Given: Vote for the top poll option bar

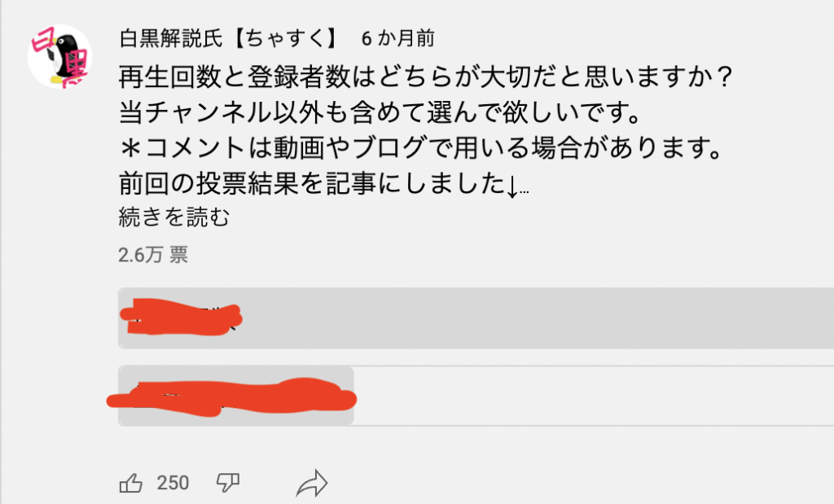Looking at the screenshot, I should 476,318.
